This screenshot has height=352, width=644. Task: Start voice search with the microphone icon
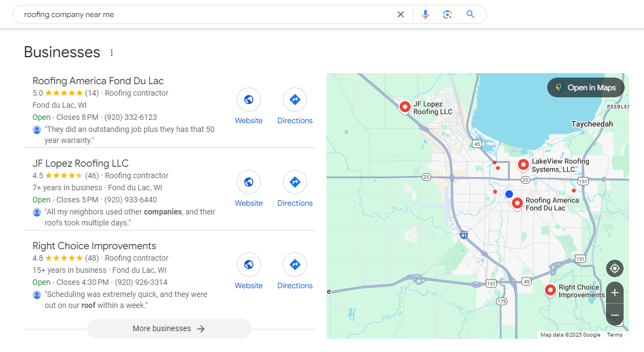click(425, 14)
